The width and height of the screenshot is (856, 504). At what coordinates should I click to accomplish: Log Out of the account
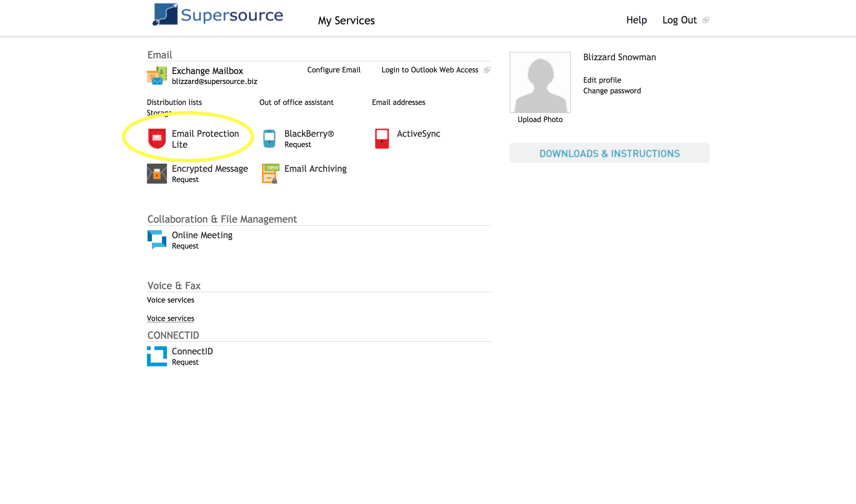pos(679,20)
